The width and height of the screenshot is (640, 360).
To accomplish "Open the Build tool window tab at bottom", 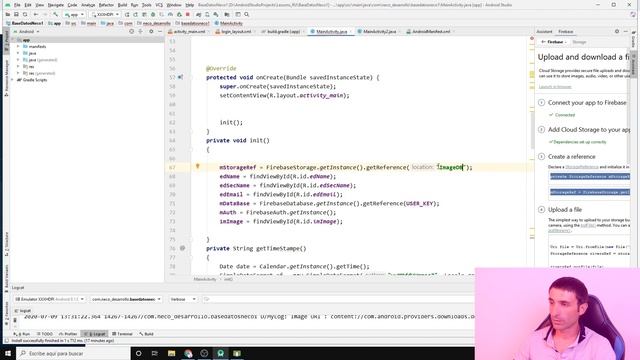I will [147, 334].
